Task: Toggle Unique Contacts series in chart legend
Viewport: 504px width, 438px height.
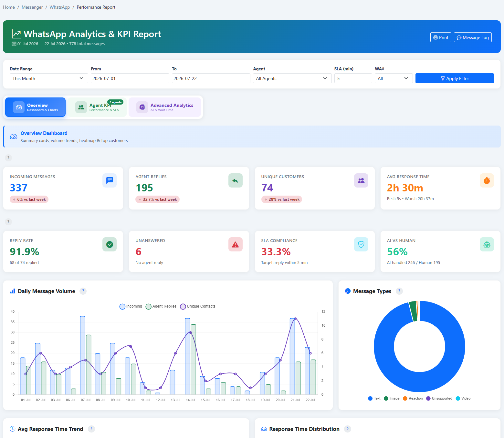Action: [x=198, y=306]
